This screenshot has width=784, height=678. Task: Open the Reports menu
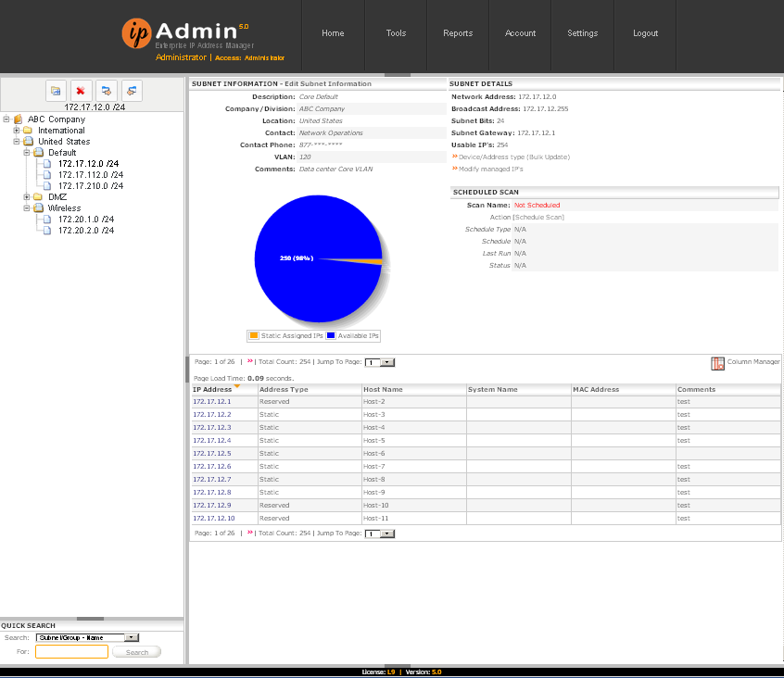pos(458,33)
